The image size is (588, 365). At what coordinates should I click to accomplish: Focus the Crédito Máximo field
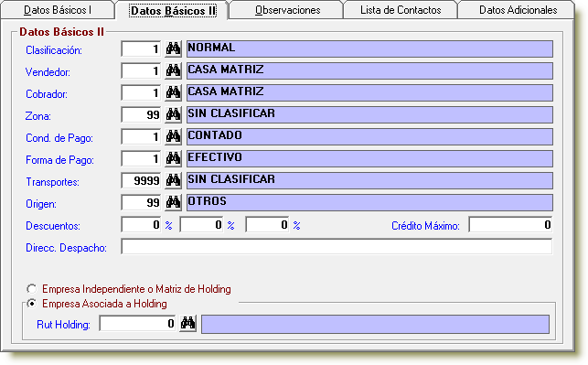pos(510,225)
